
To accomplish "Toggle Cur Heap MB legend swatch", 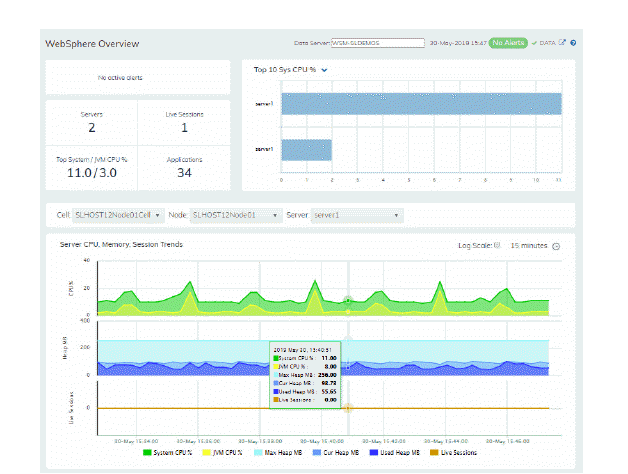I will [317, 452].
